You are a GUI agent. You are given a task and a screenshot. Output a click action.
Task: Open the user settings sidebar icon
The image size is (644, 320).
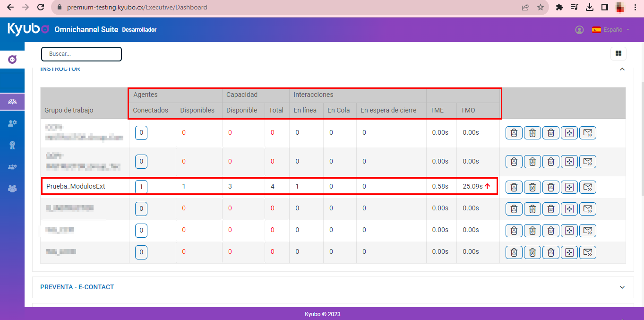coord(12,123)
